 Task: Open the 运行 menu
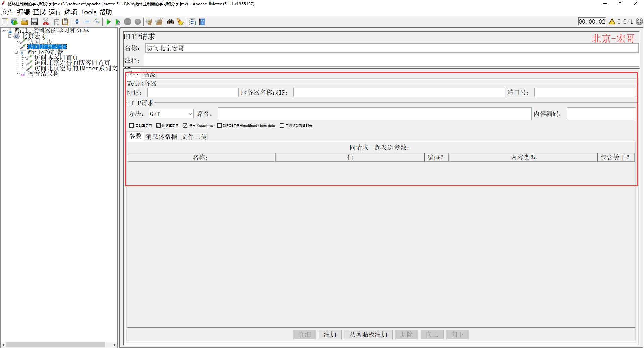(x=55, y=12)
